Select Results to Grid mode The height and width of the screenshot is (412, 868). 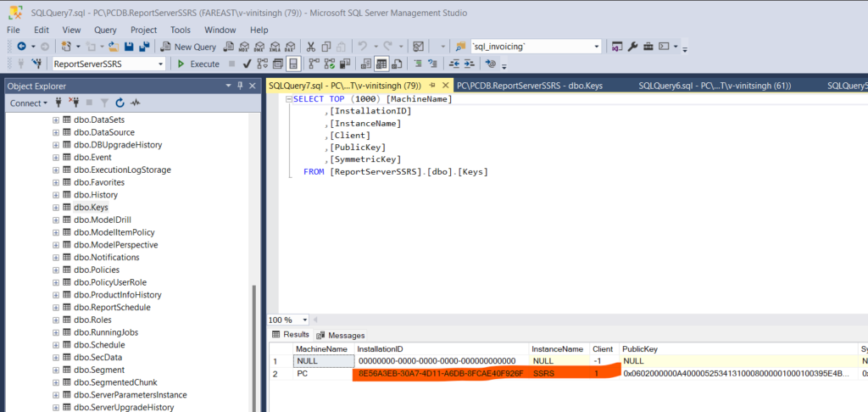point(381,64)
